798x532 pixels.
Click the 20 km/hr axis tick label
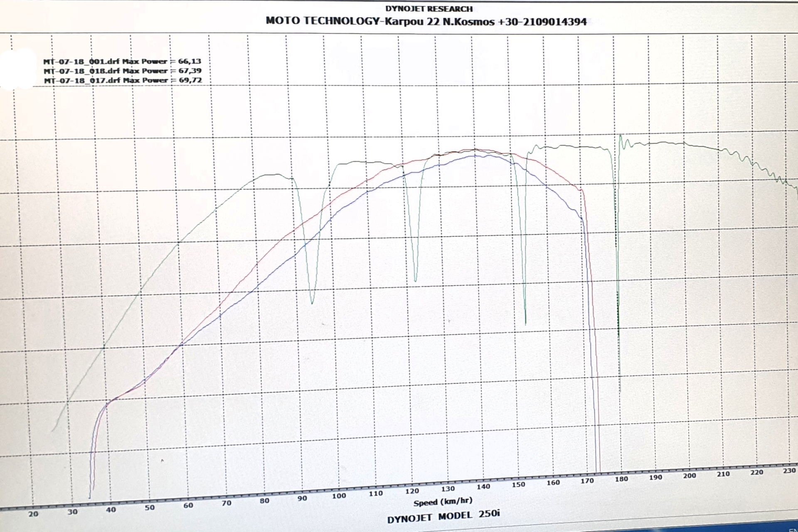coord(33,515)
